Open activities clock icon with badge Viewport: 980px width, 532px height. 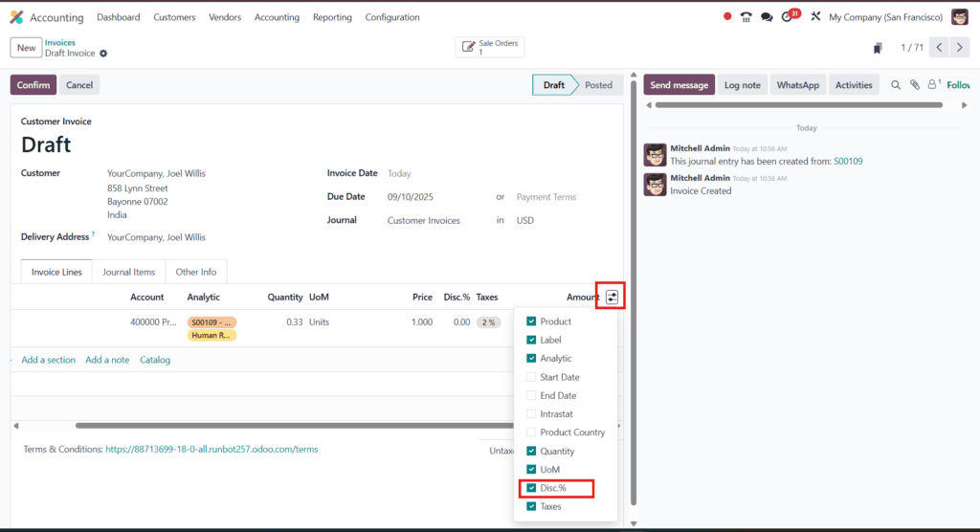pyautogui.click(x=789, y=17)
